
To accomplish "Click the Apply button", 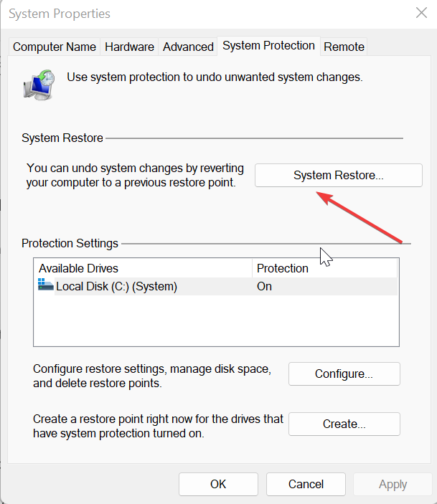I will click(x=393, y=484).
